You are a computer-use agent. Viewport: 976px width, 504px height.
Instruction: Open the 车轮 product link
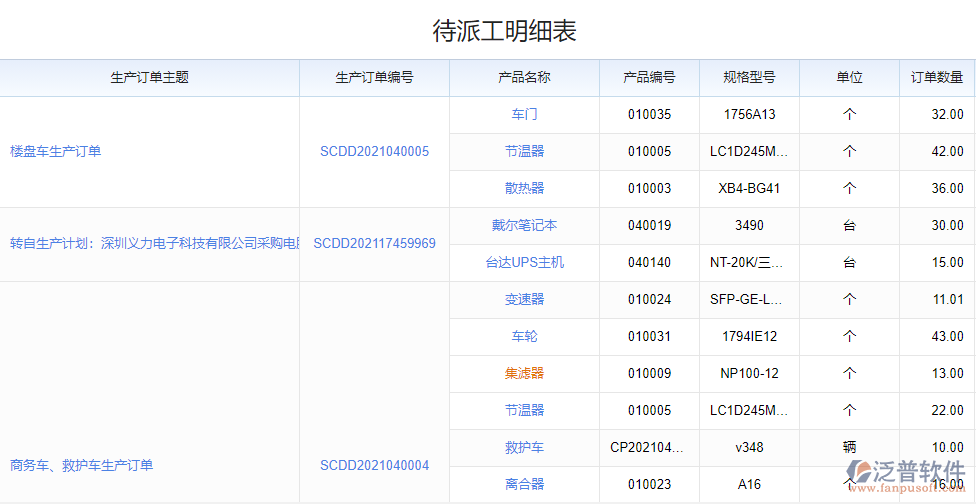(x=524, y=337)
